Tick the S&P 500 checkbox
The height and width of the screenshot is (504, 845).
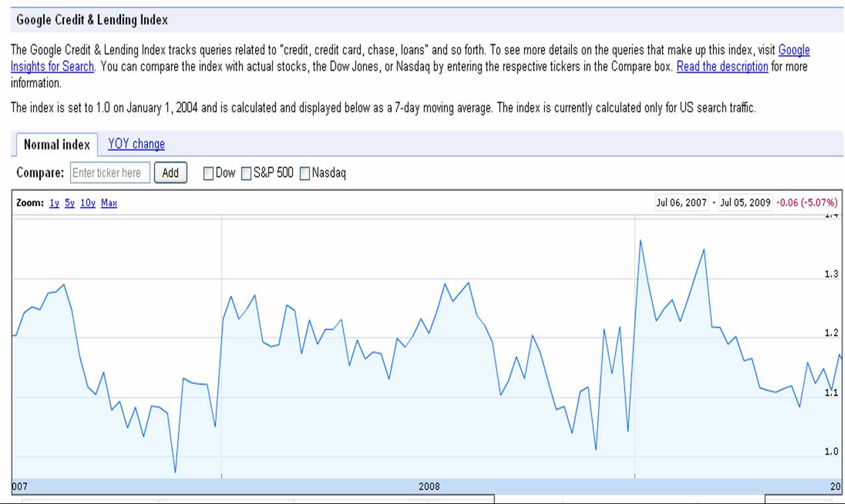coord(246,174)
